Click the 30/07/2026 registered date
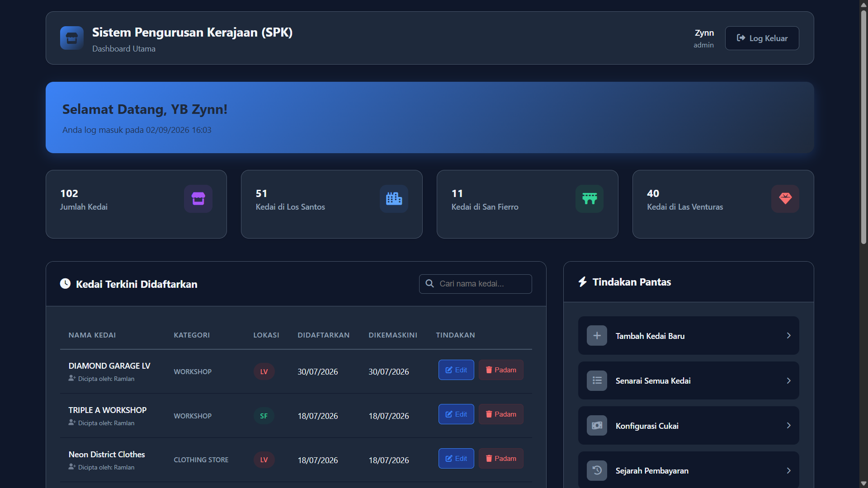Screen dimensions: 868x488 [318, 372]
